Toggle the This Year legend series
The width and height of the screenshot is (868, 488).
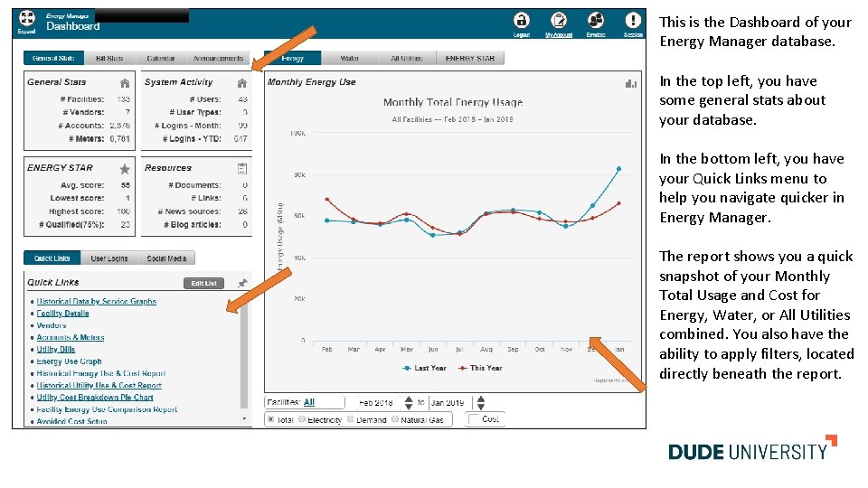tap(480, 368)
